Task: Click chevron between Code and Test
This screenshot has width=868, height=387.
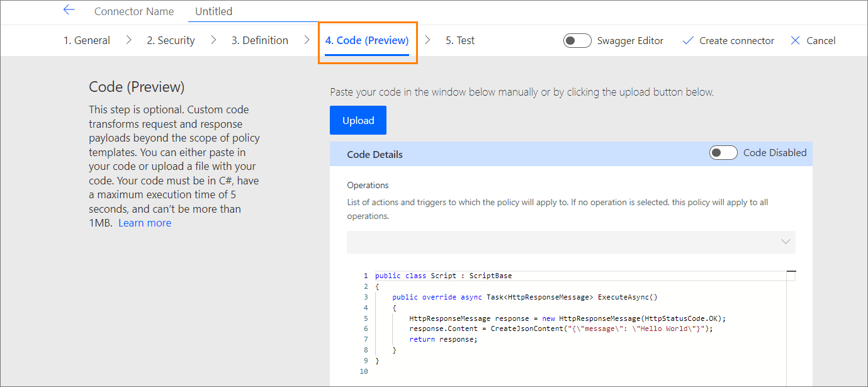Action: tap(427, 40)
